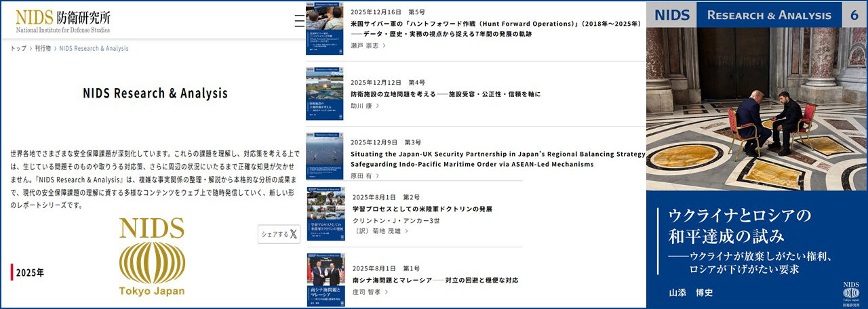The width and height of the screenshot is (868, 309).
Task: Click the シェアする X share button
Action: (279, 234)
